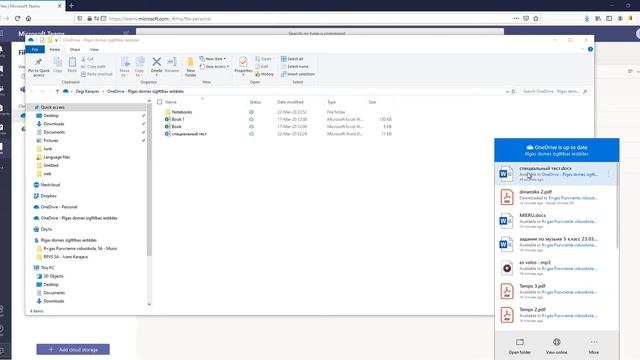Sort files by Size column header
Screen dimensions: 640x360
pos(372,102)
